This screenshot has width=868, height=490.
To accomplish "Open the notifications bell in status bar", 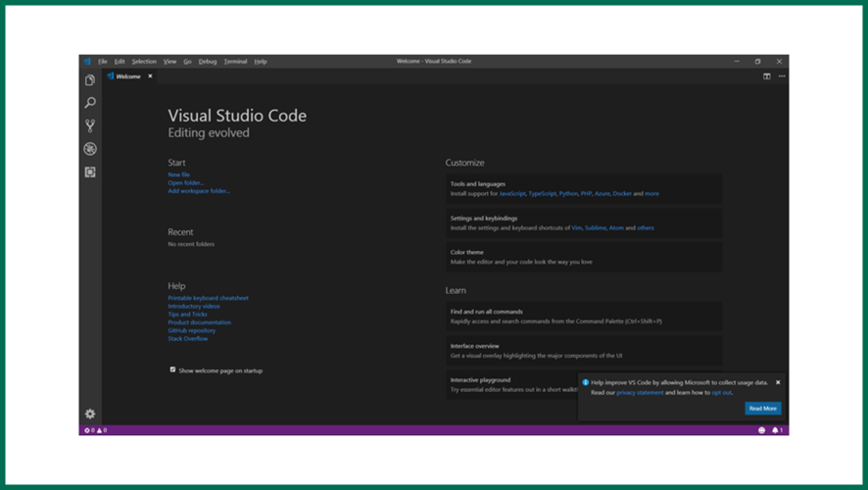I will 777,430.
